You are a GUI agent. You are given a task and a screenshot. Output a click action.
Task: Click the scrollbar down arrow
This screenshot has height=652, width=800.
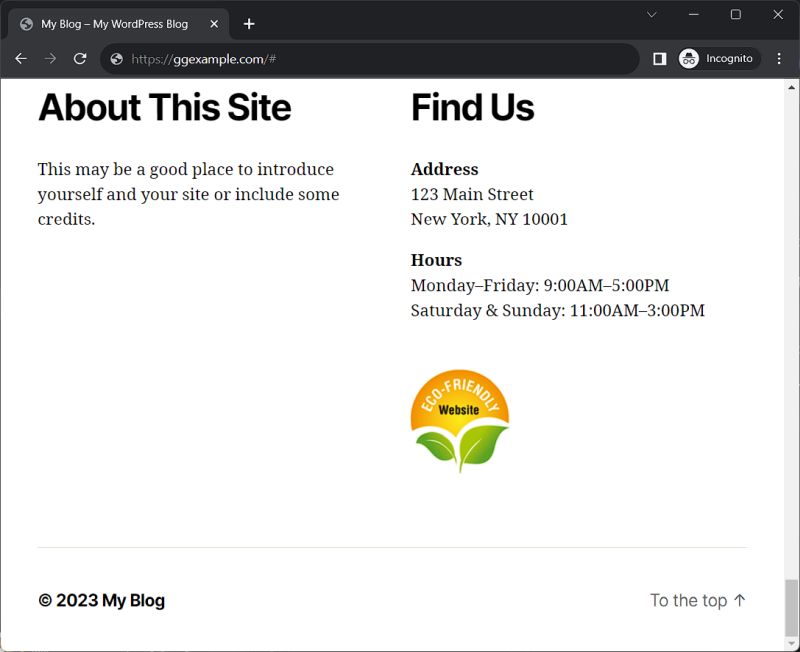click(791, 643)
